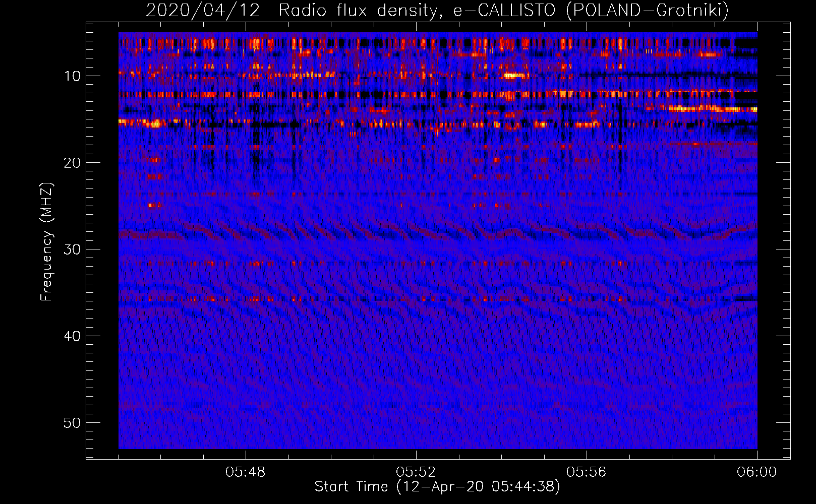Viewport: 816px width, 504px height.
Task: Click the date '2020/04/12' in the title
Action: [x=203, y=10]
